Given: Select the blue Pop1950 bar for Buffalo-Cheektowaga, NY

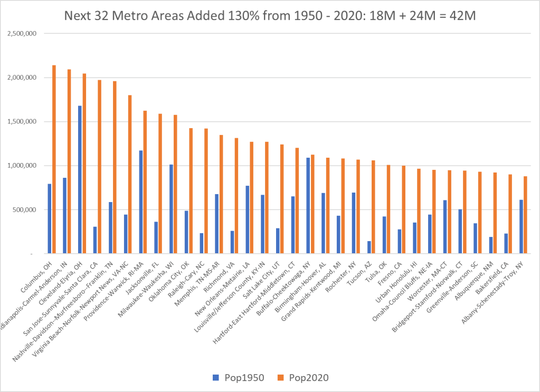Looking at the screenshot, I should click(308, 205).
